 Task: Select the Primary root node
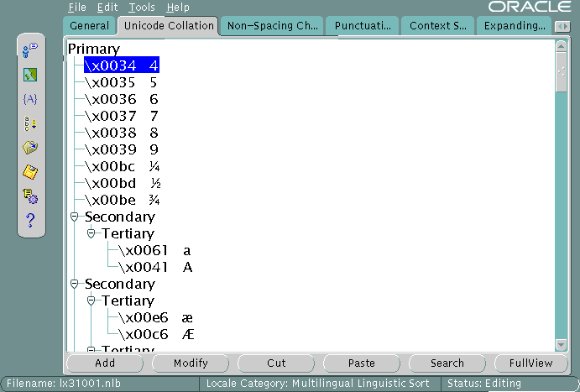(94, 49)
